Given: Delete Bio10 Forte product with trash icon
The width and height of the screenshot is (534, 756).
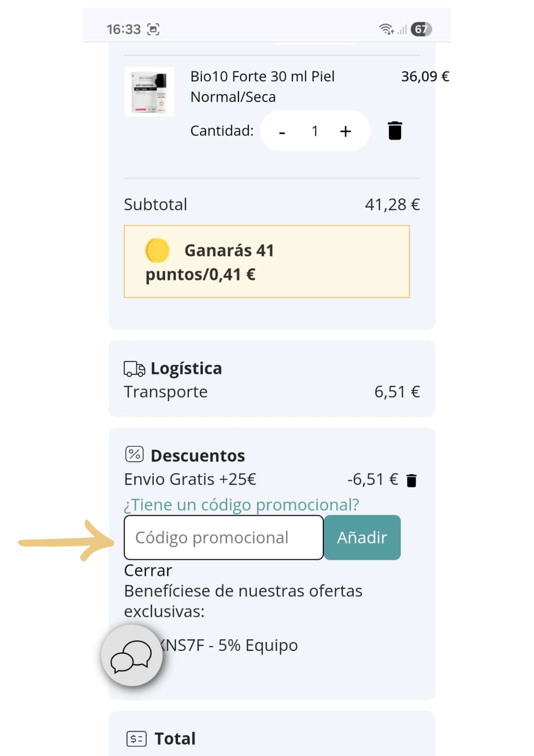Looking at the screenshot, I should pos(395,131).
